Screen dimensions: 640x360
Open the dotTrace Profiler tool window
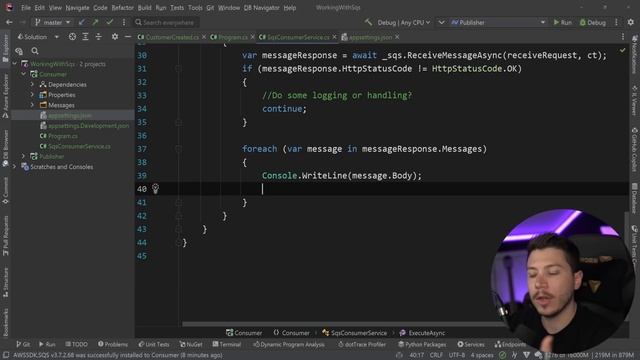point(362,344)
